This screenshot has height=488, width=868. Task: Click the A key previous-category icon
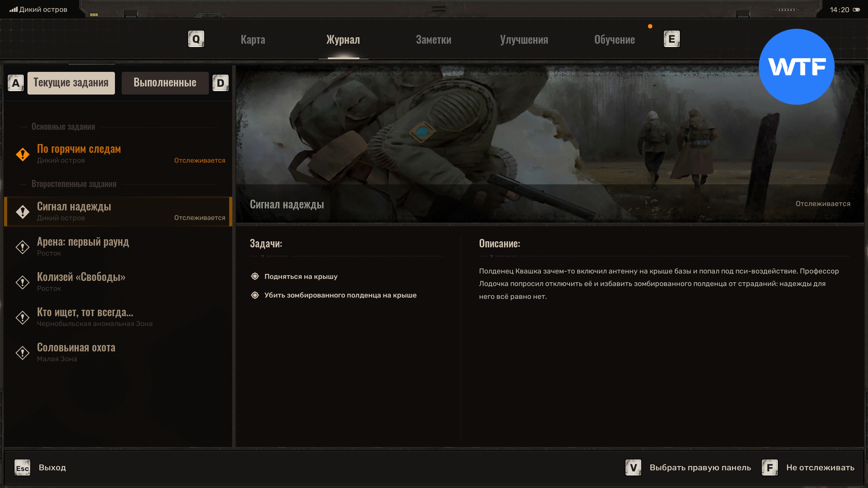tap(16, 83)
